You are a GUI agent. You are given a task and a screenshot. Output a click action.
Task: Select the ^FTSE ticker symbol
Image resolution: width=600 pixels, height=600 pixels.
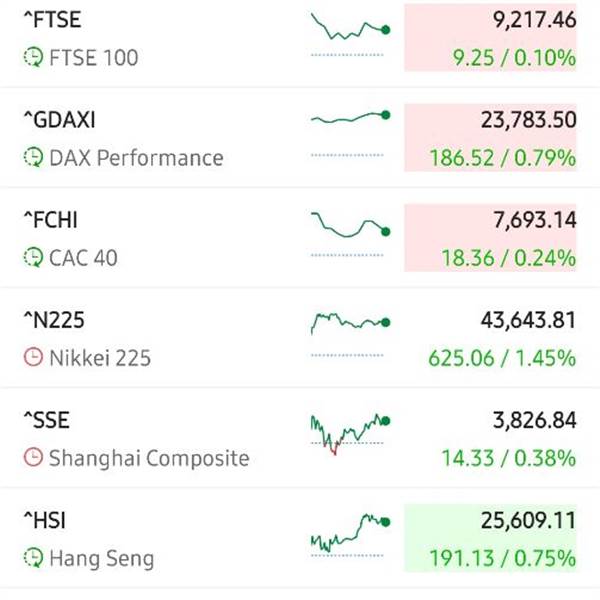(52, 20)
